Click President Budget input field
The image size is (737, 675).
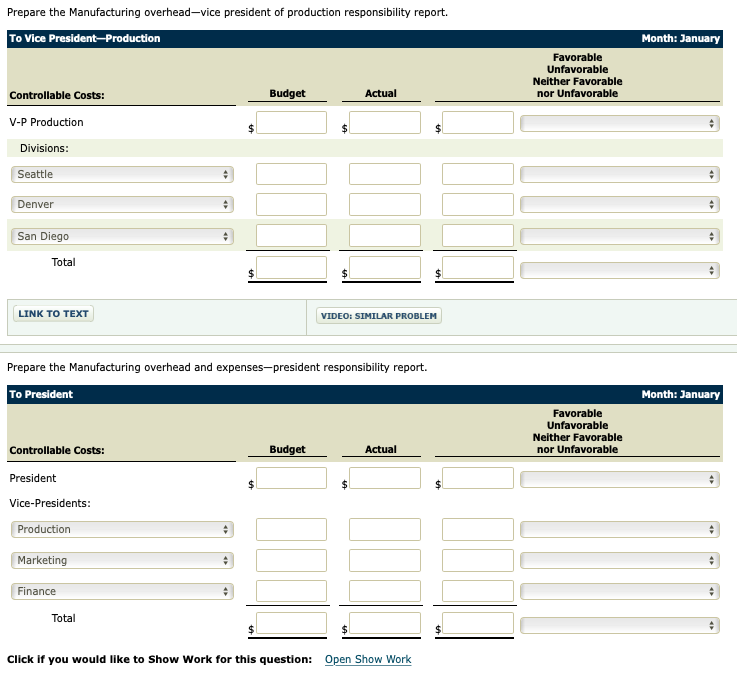(291, 478)
